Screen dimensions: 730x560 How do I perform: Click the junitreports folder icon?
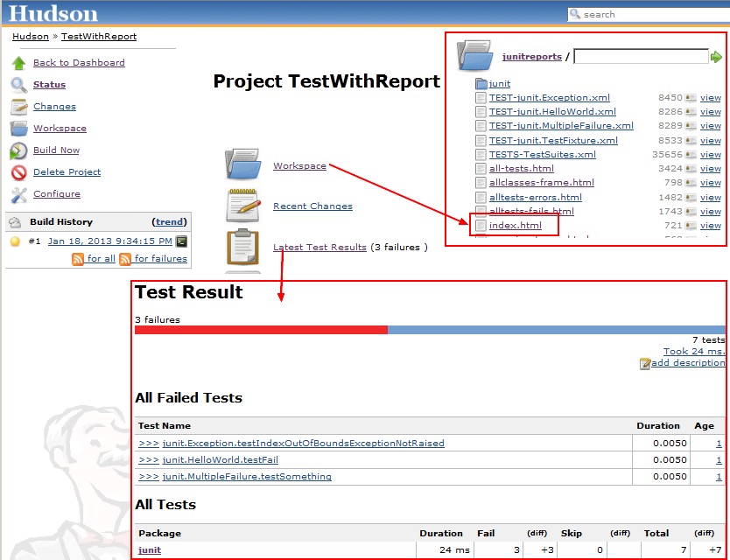[474, 55]
